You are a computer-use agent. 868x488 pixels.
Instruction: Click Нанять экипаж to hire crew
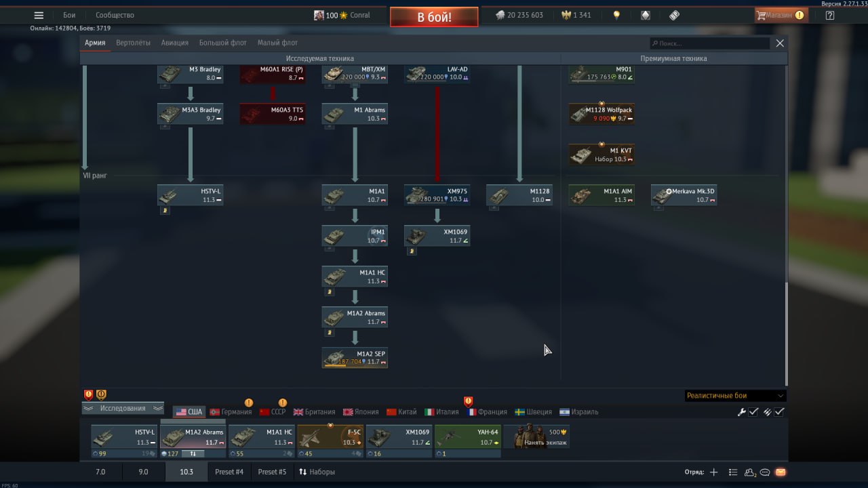536,437
